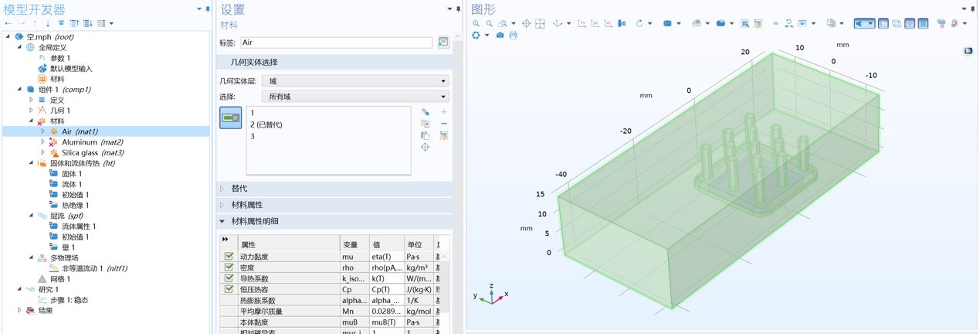Click the paste selection icon beside selection list

click(425, 135)
